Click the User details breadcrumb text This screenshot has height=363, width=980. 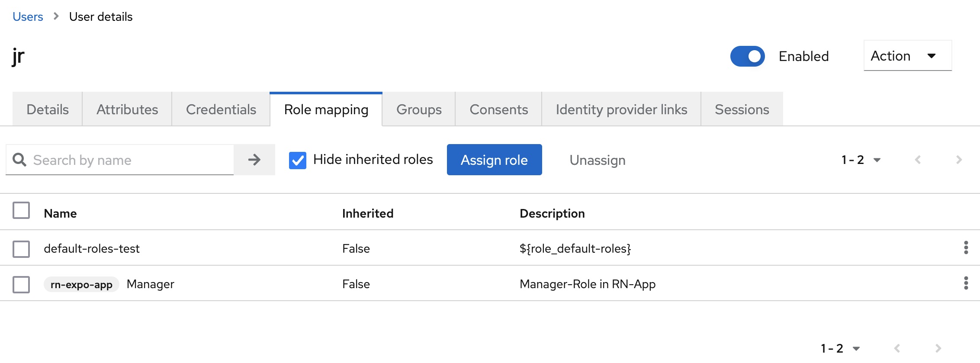click(x=101, y=16)
